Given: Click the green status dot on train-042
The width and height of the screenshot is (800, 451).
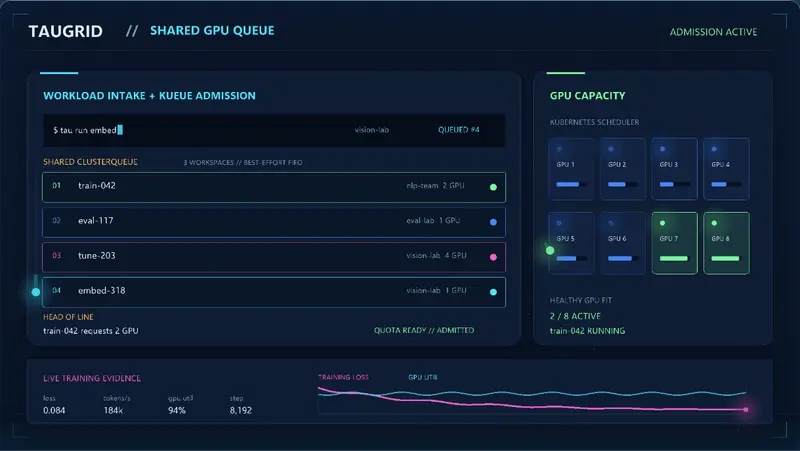Looking at the screenshot, I should [x=493, y=187].
